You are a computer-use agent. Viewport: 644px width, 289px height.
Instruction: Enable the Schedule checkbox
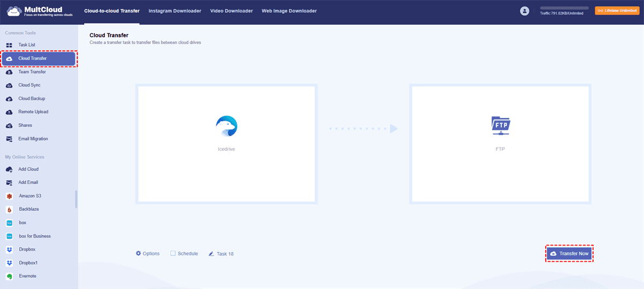(173, 254)
